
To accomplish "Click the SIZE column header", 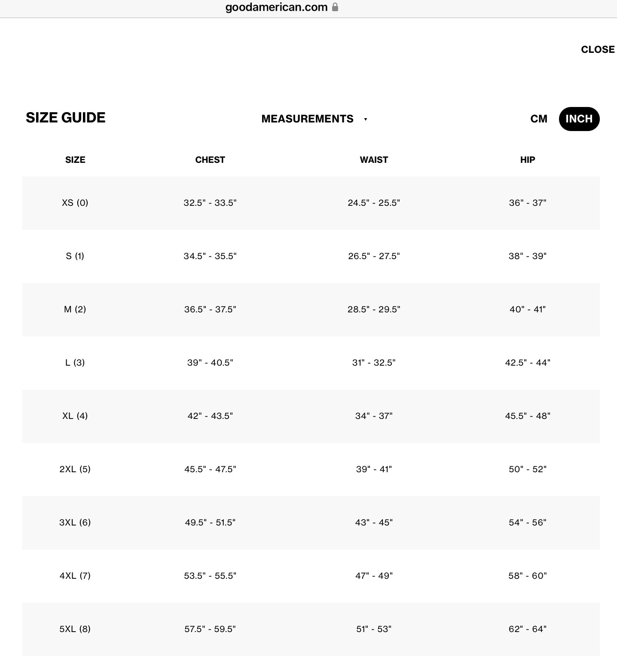I will coord(75,160).
